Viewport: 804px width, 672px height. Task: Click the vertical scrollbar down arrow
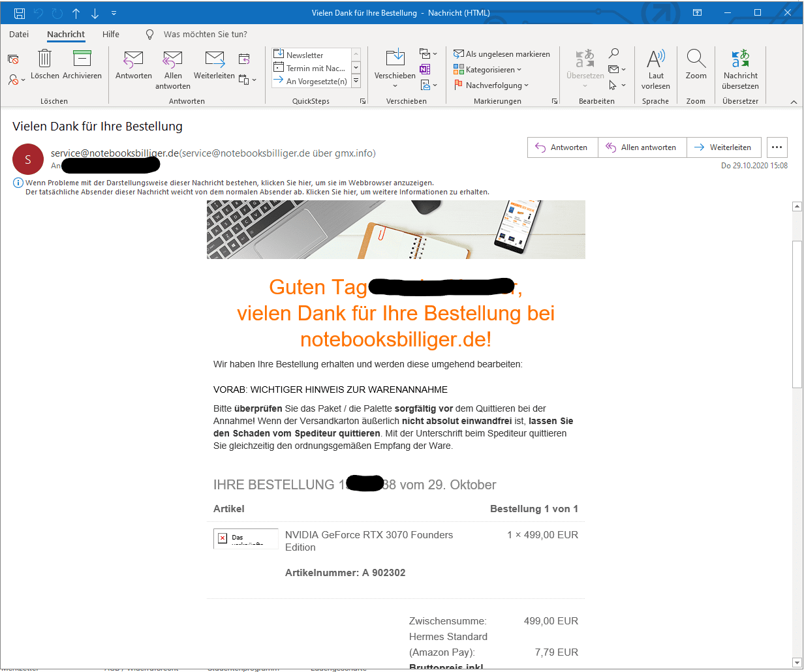(796, 663)
